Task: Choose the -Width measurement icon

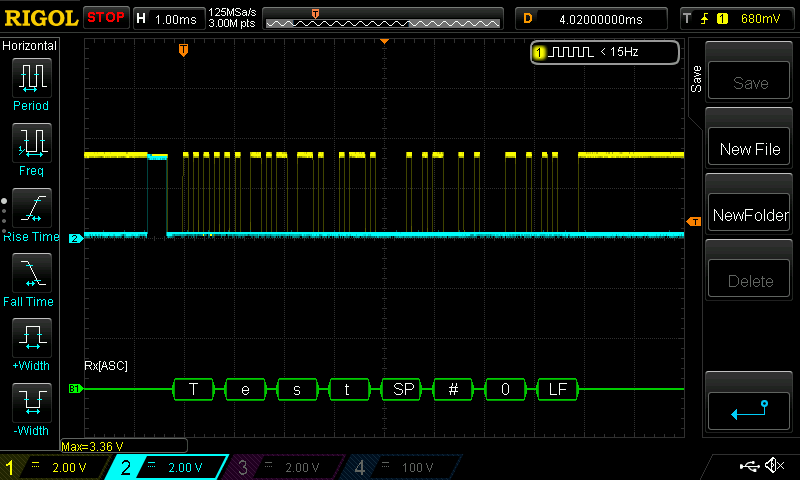Action: point(31,403)
